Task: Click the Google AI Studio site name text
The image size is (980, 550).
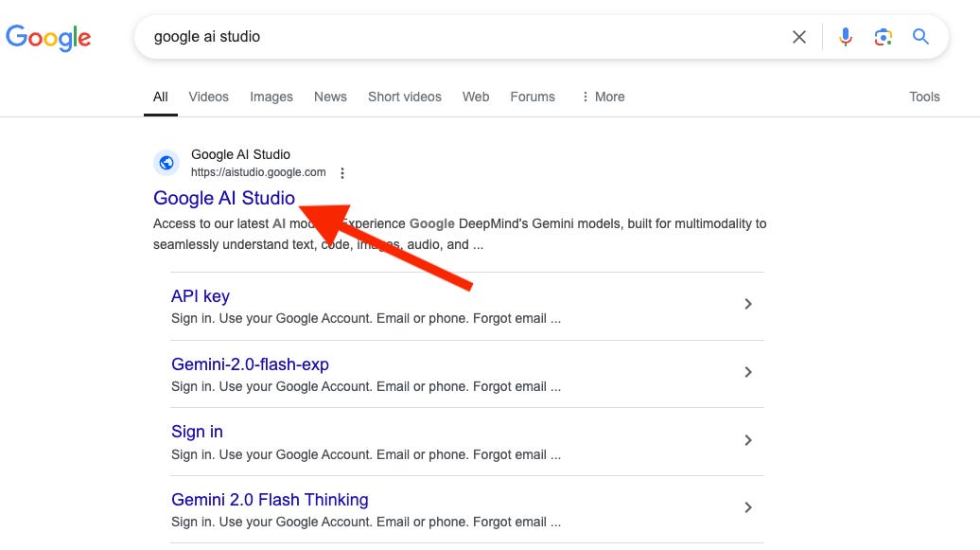Action: [x=240, y=154]
